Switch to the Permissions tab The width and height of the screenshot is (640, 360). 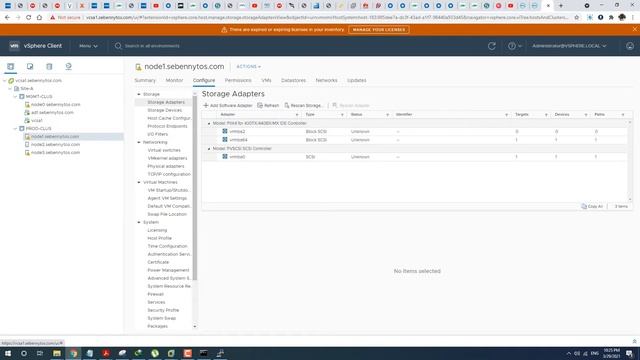point(238,80)
